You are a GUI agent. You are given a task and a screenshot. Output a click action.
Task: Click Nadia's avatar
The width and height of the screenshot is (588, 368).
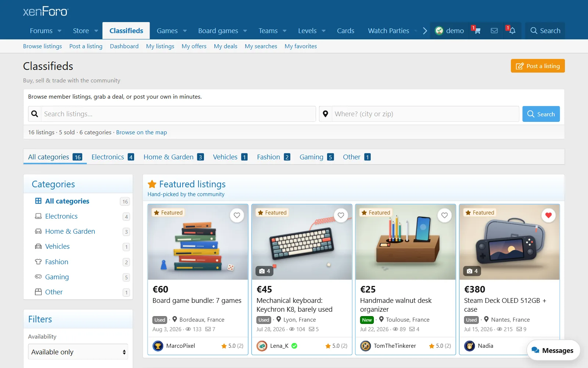point(470,346)
